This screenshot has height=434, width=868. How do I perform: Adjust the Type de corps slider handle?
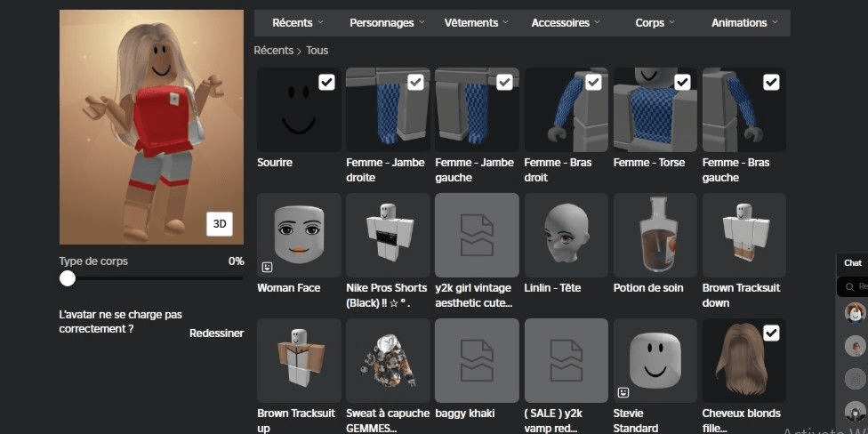(68, 278)
